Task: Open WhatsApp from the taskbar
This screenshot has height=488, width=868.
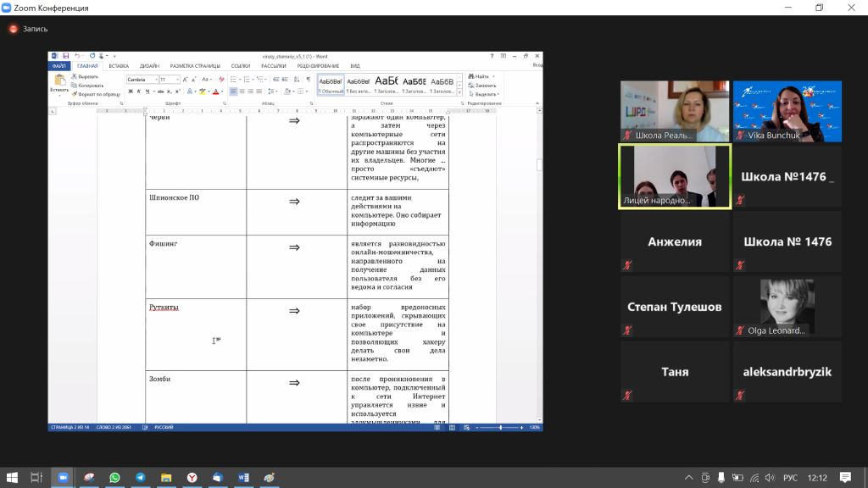Action: coord(114,478)
